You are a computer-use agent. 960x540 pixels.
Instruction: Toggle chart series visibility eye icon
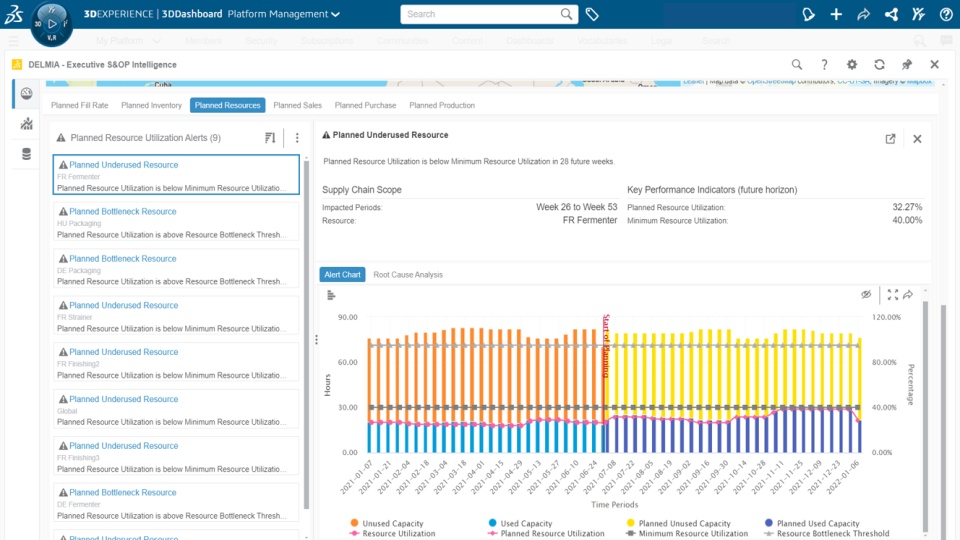coord(866,294)
